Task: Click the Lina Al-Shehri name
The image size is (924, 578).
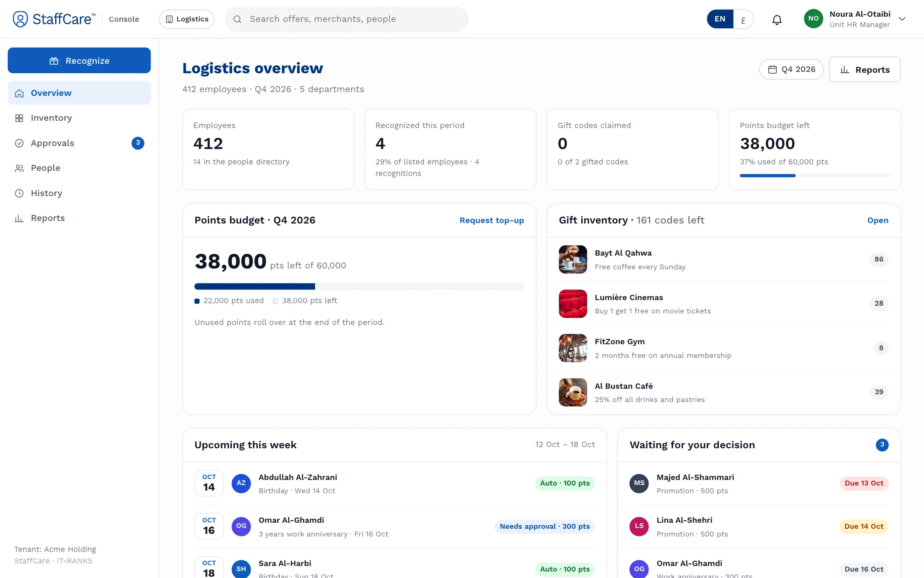Action: pos(684,520)
